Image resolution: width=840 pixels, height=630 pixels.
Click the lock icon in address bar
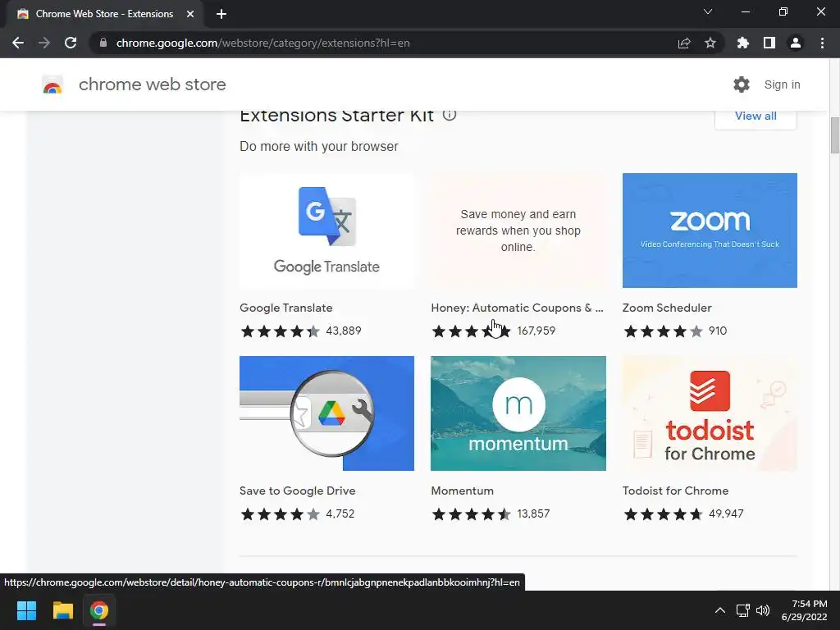click(103, 43)
